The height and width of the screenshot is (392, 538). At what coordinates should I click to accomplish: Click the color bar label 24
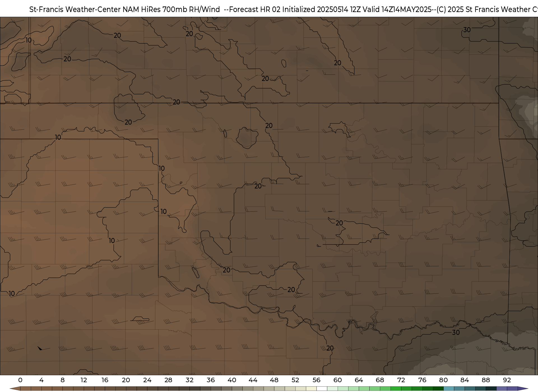[x=147, y=380]
